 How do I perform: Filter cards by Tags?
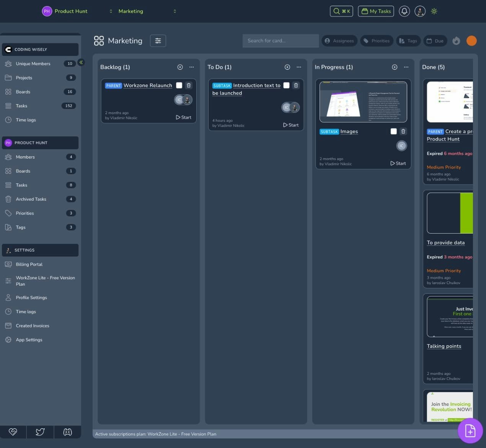point(408,41)
